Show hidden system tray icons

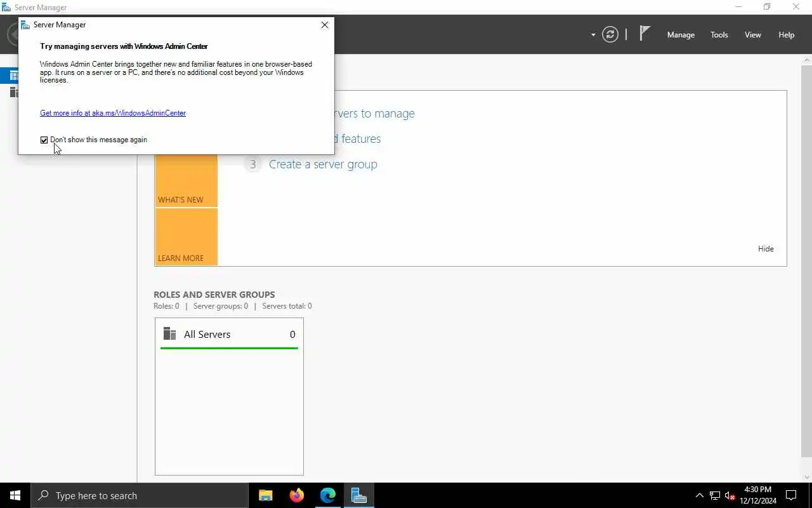click(699, 495)
